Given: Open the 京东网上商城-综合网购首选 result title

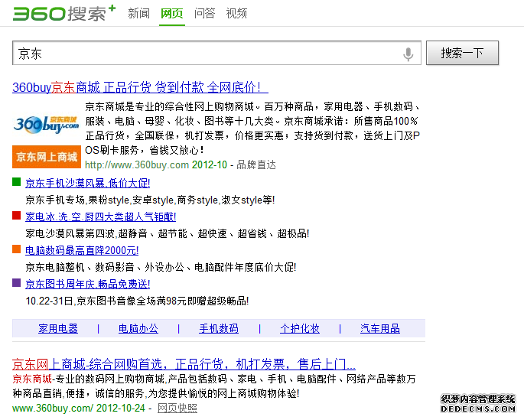Looking at the screenshot, I should 184,364.
